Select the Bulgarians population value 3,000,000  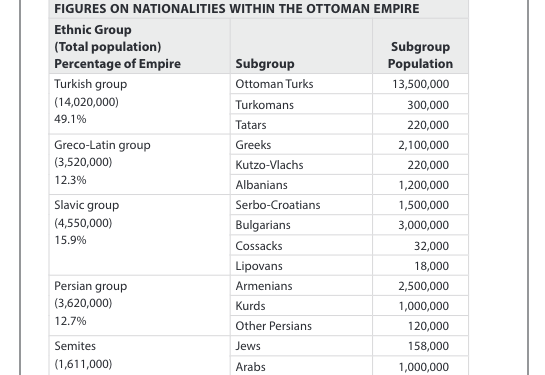pyautogui.click(x=424, y=225)
